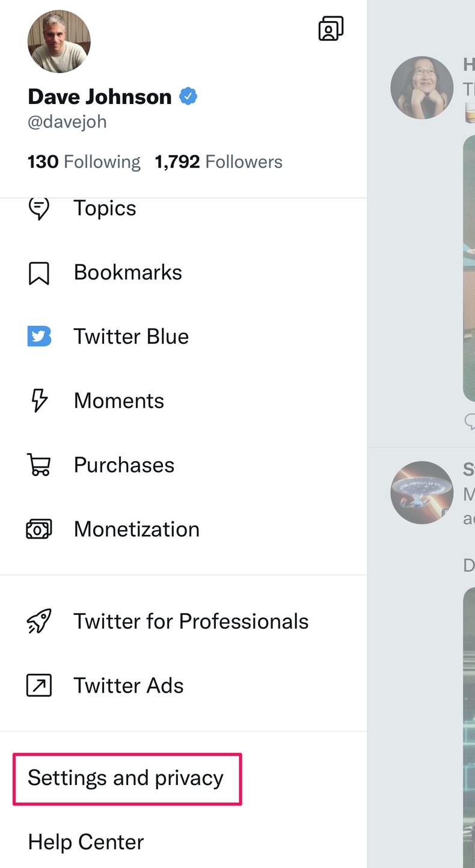Open the Help Center
This screenshot has height=868, width=475.
(85, 842)
